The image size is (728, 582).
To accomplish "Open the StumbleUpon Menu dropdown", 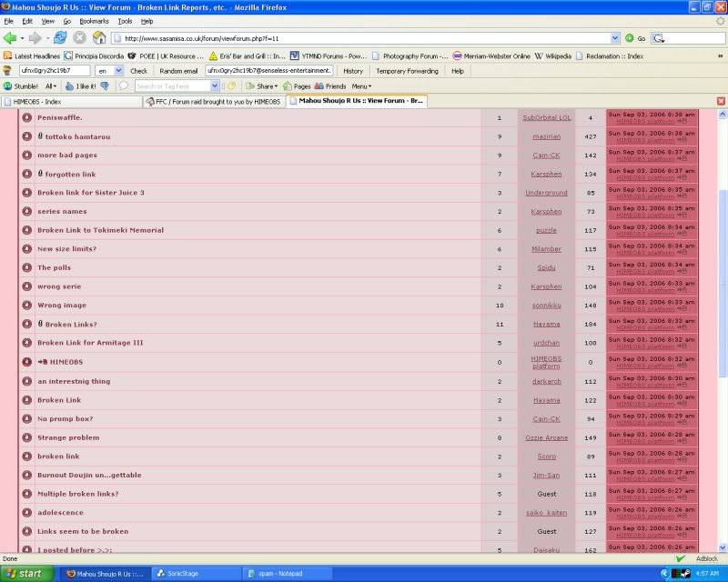I will 361,86.
